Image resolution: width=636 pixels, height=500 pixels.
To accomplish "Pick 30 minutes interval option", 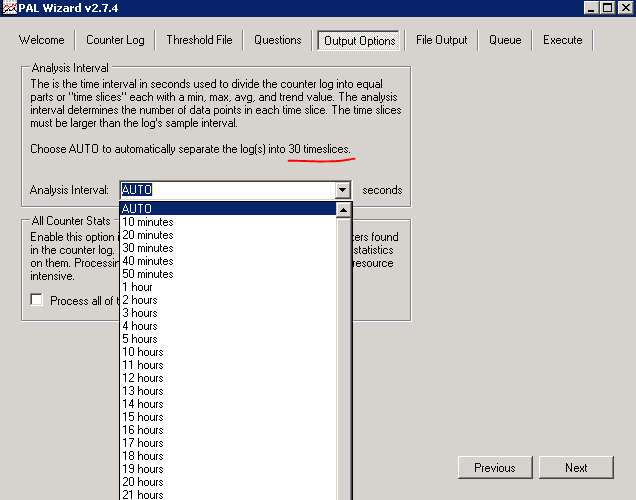I will coord(228,248).
